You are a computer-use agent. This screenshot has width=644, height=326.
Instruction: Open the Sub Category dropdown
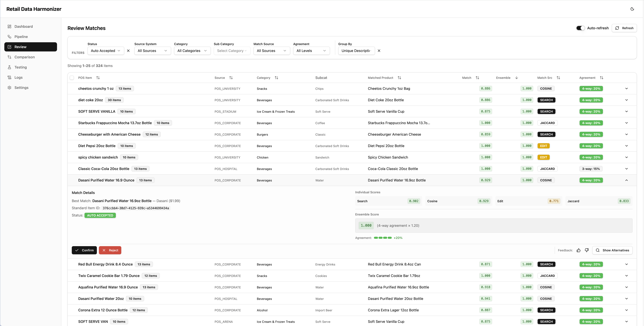click(x=232, y=51)
